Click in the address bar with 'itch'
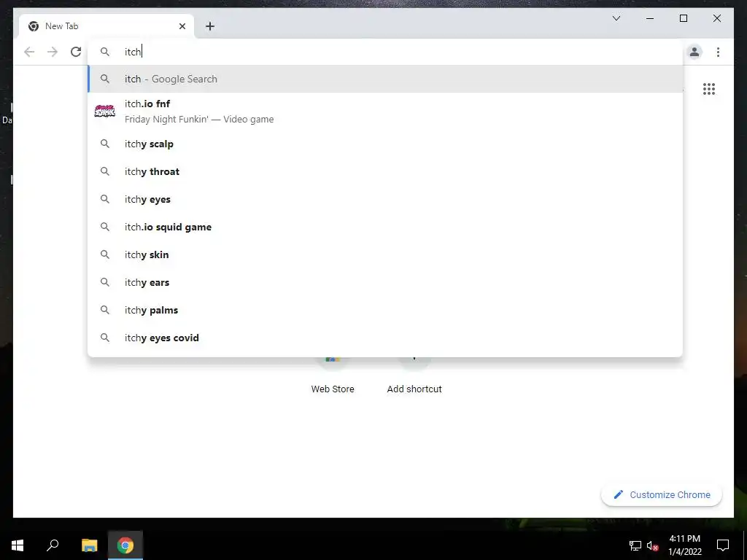The width and height of the screenshot is (747, 560). (x=385, y=52)
